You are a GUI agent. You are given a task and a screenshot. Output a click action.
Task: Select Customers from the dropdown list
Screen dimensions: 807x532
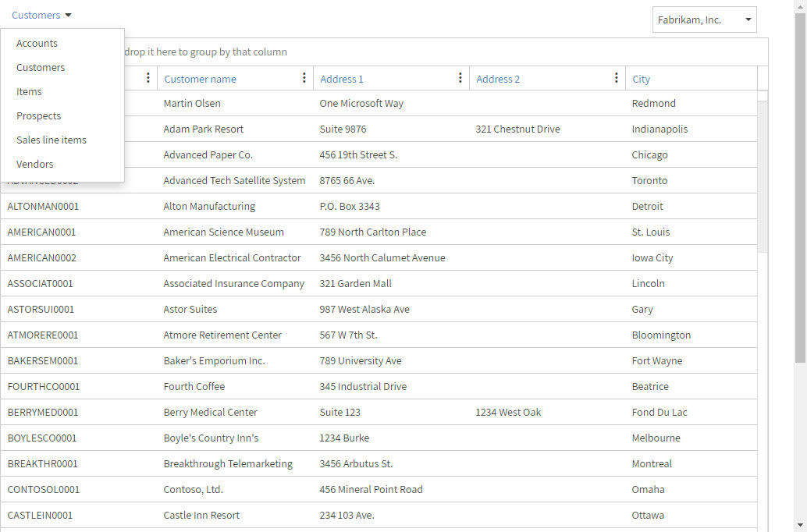[40, 67]
